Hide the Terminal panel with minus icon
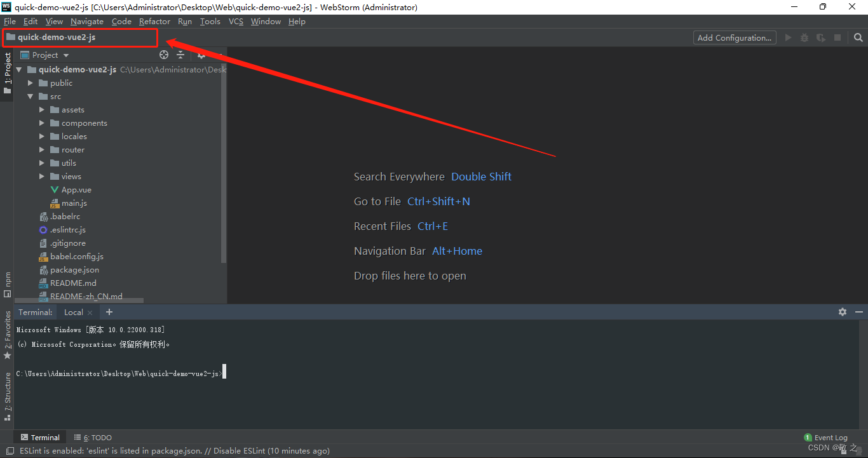Screen dimensions: 868x458 point(859,312)
